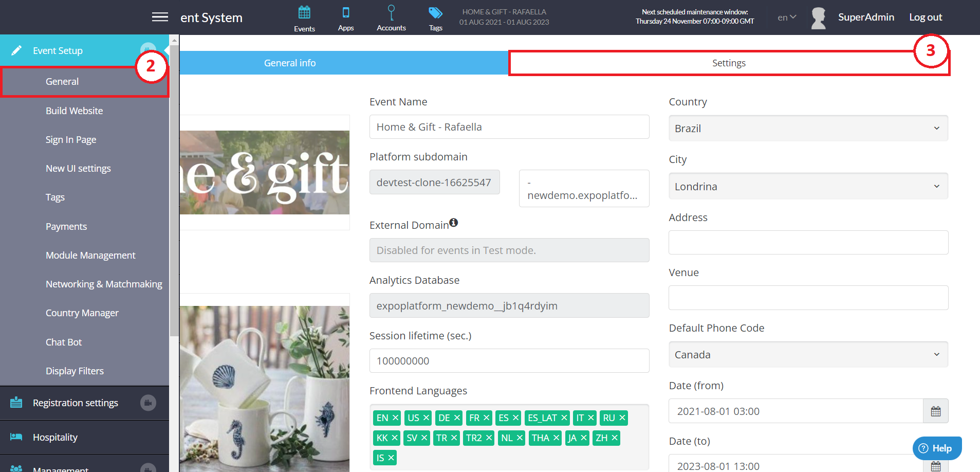Open Country Manager in the sidebar
This screenshot has width=980, height=472.
pyautogui.click(x=82, y=313)
